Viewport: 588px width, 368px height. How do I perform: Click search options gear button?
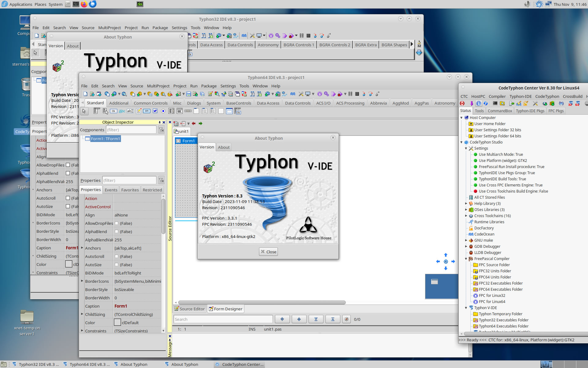click(346, 319)
